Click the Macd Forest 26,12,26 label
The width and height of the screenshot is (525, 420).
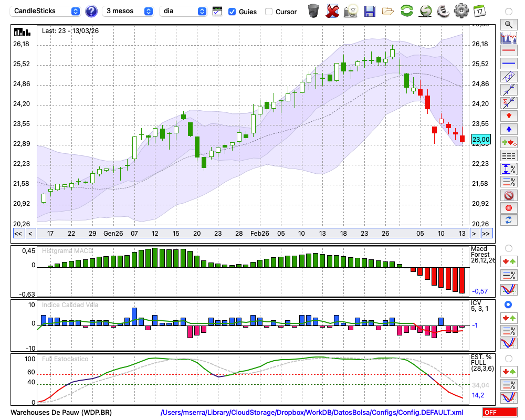coord(482,255)
